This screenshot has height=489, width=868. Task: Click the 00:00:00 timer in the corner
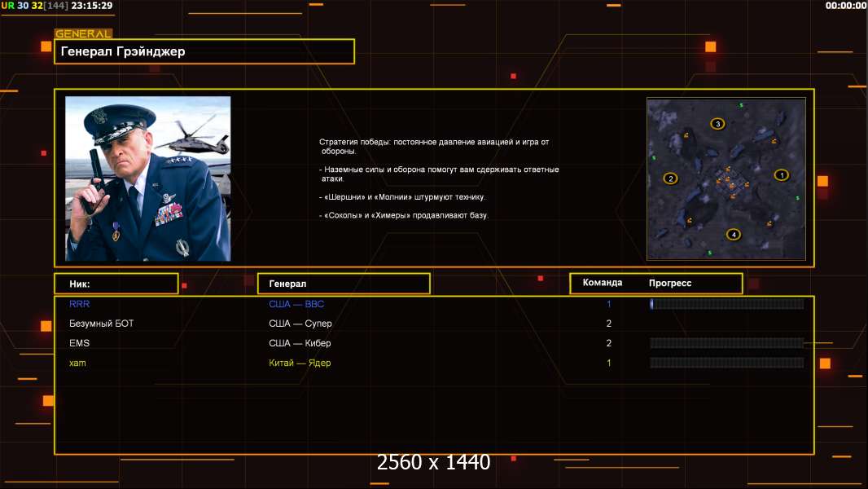click(x=845, y=6)
